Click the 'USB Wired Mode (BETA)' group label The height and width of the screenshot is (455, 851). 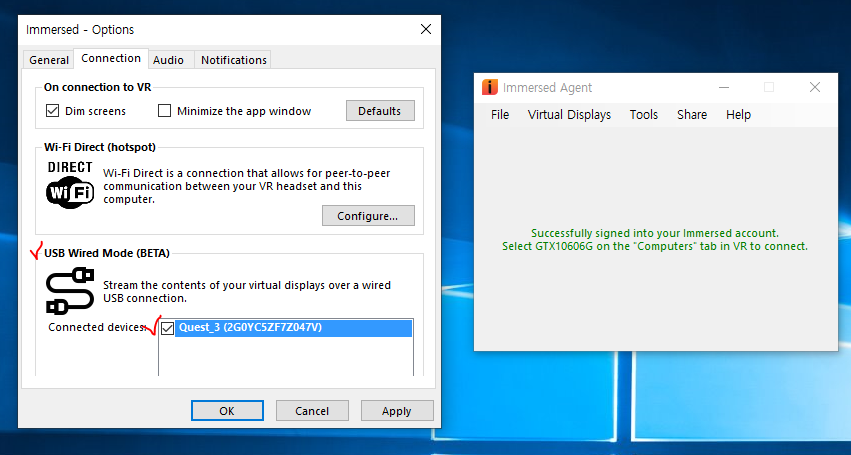coord(107,253)
